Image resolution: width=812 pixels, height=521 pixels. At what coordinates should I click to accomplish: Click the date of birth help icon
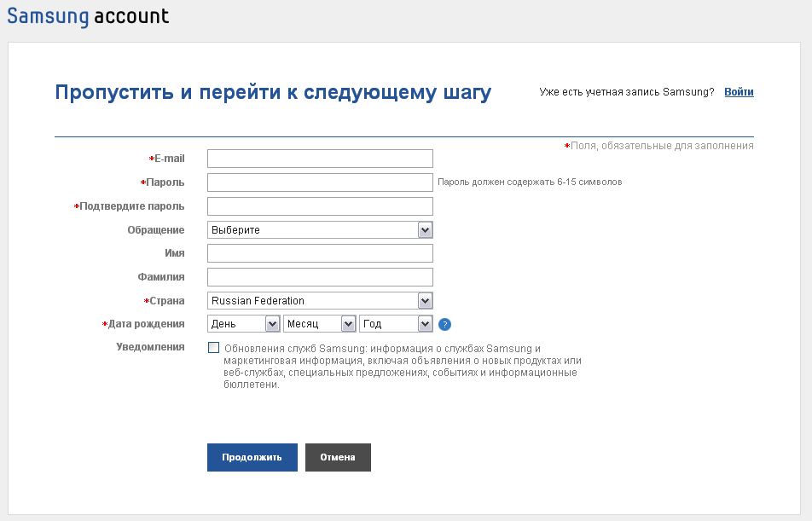tap(444, 324)
